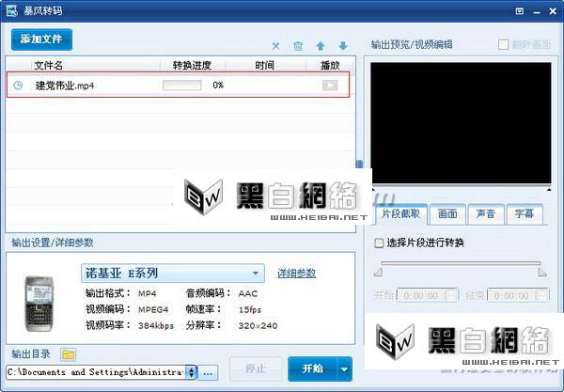Click the 384kbps video bitrate value
This screenshot has height=392, width=564.
(x=156, y=326)
